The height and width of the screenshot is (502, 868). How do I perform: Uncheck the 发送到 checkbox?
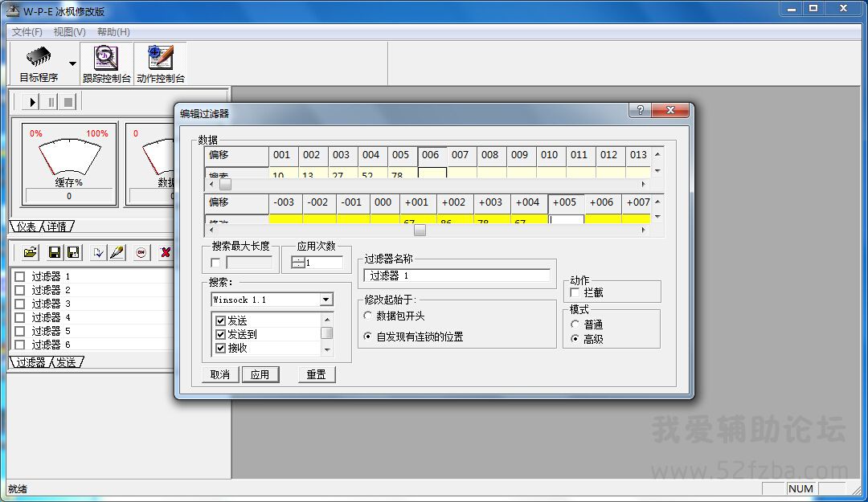coord(221,334)
